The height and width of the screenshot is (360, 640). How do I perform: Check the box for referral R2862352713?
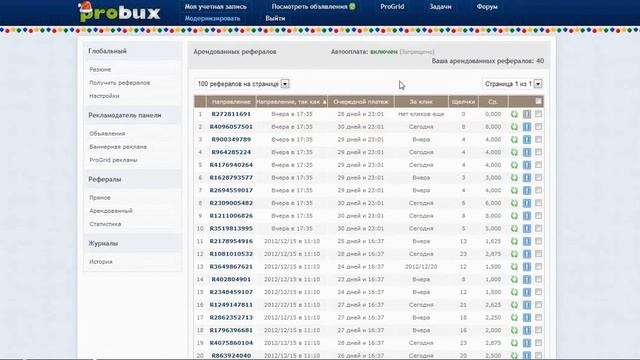[x=539, y=317]
